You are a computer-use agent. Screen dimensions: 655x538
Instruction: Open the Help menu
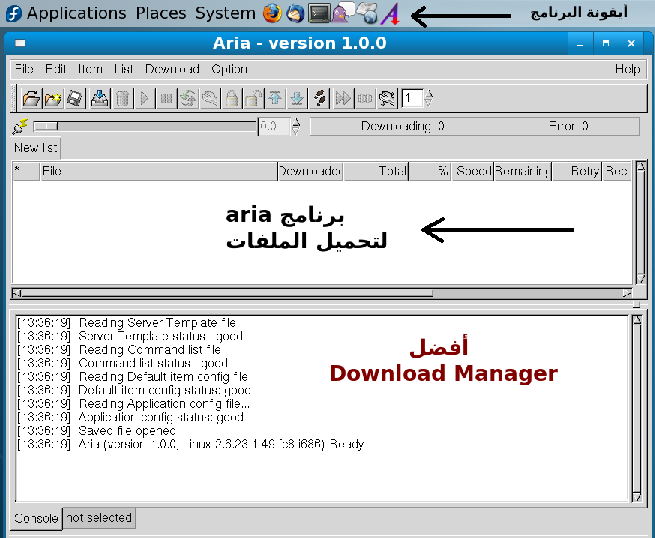(x=627, y=69)
